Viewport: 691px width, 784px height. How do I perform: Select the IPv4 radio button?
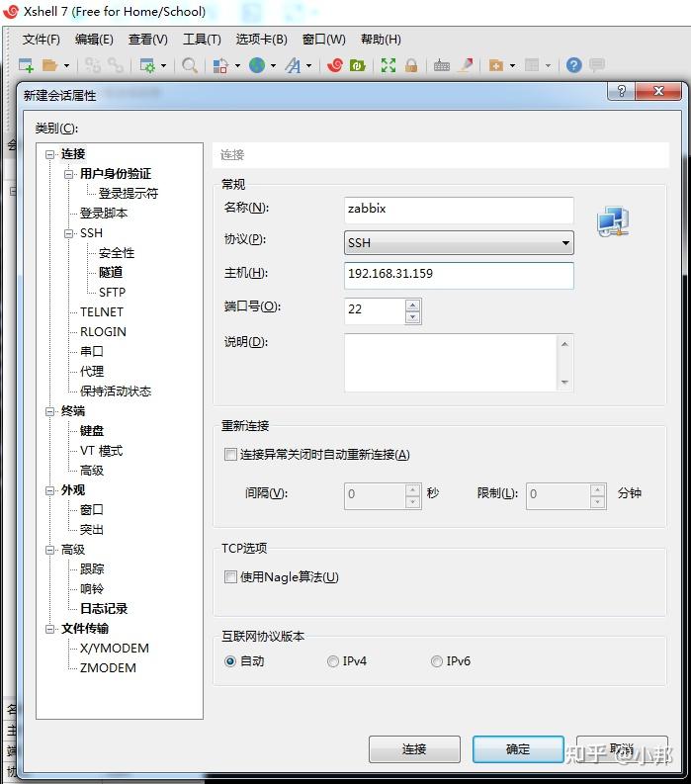[333, 661]
